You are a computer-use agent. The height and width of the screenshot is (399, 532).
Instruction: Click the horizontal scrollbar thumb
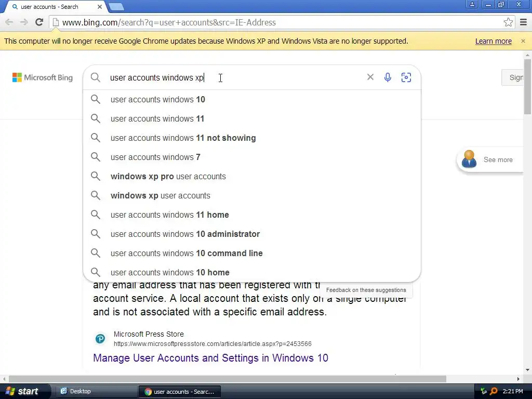[x=228, y=379]
